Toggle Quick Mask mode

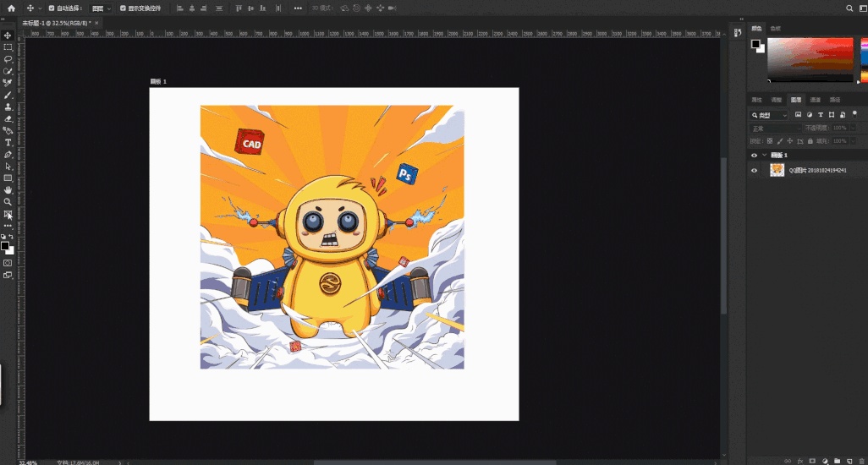[8, 263]
